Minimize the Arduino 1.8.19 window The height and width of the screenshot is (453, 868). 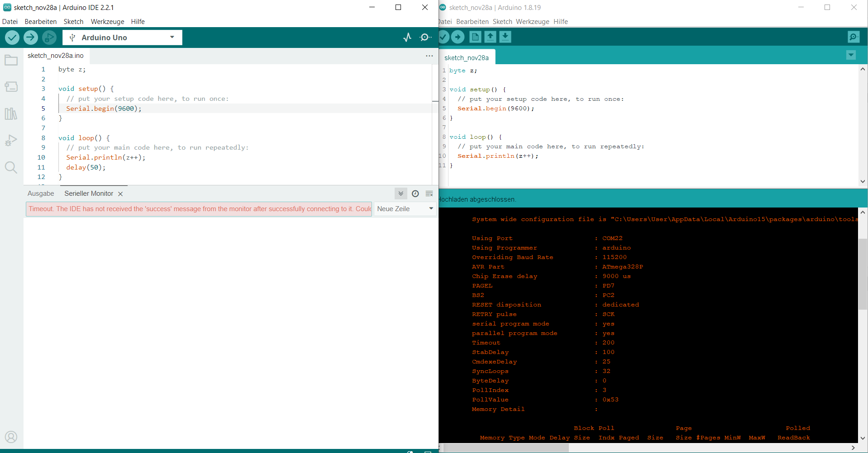point(801,7)
